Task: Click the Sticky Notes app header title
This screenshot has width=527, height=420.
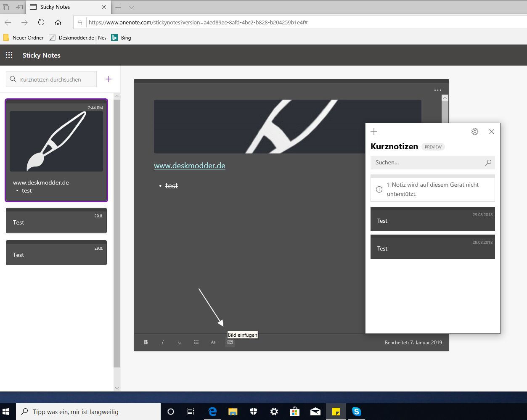Action: (x=42, y=55)
